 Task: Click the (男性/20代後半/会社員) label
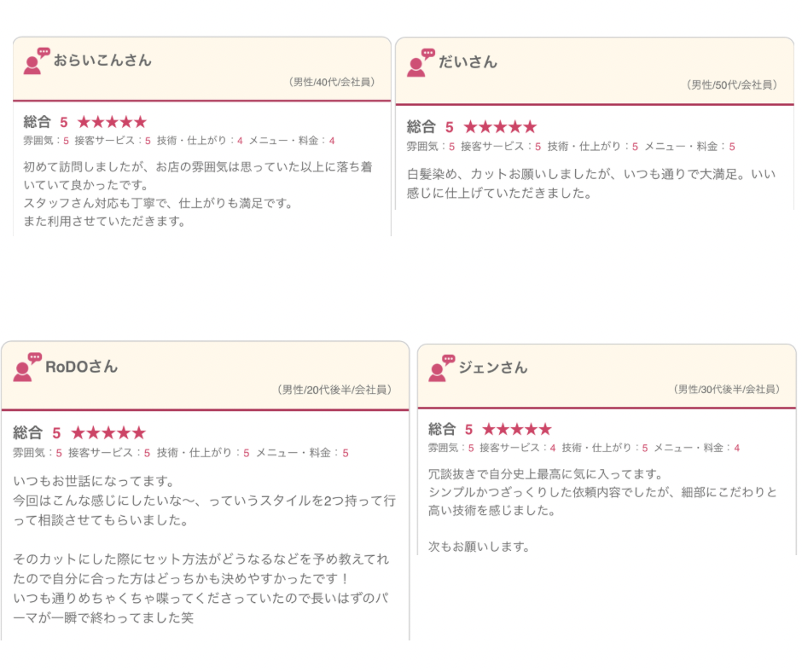coord(334,390)
